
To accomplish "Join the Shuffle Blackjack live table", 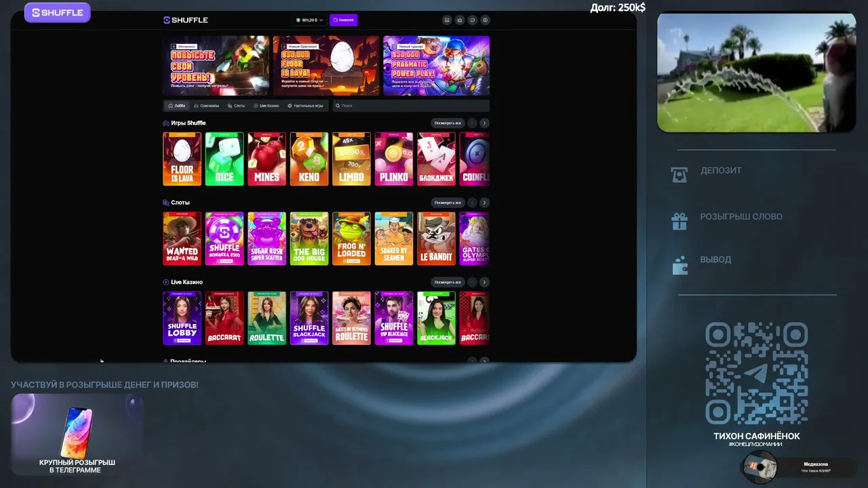I will (309, 318).
